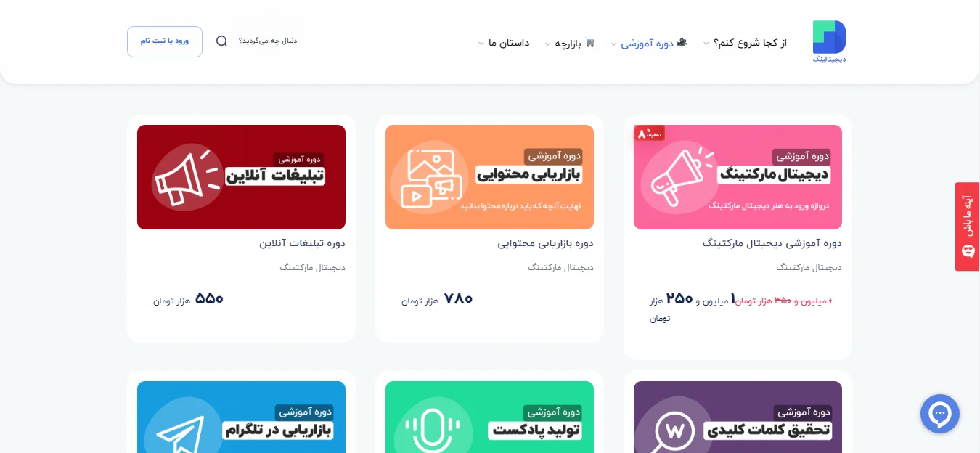The image size is (980, 453).
Task: Expand the داستان ما menu chevron
Action: coord(481,44)
